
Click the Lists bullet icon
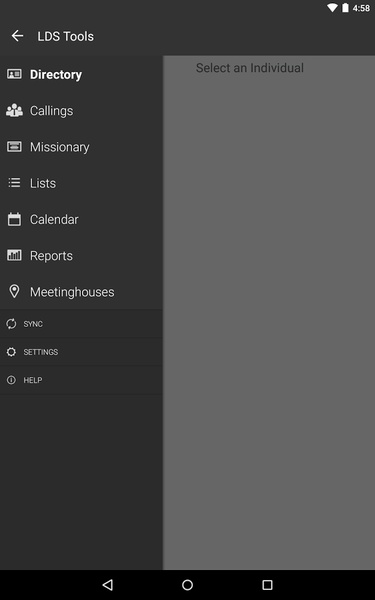coord(14,183)
